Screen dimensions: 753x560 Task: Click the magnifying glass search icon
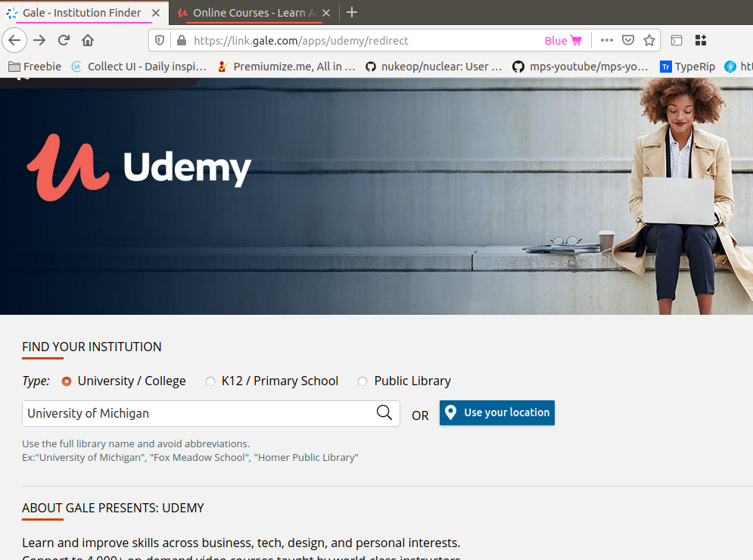click(x=384, y=412)
